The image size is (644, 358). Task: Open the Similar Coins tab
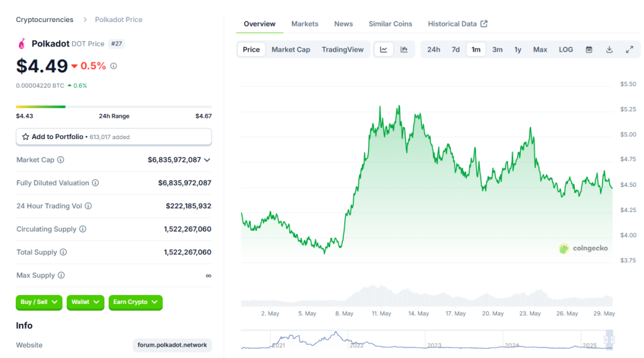pos(390,24)
